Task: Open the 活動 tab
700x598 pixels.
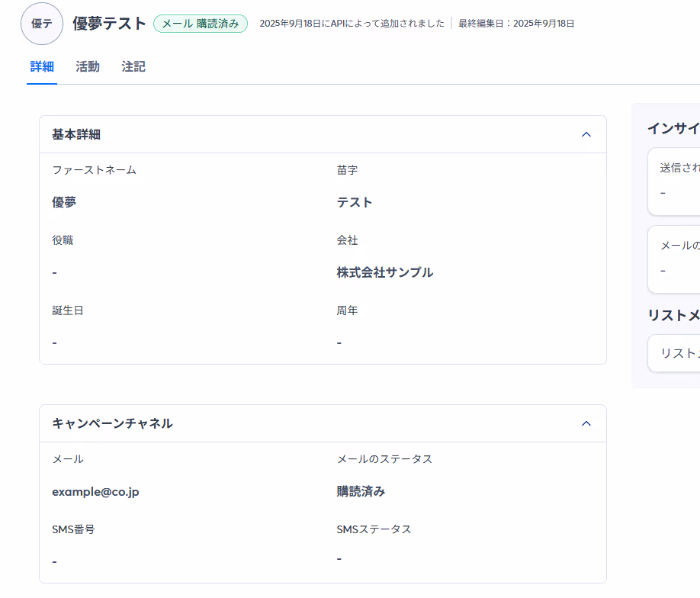Action: pyautogui.click(x=88, y=66)
